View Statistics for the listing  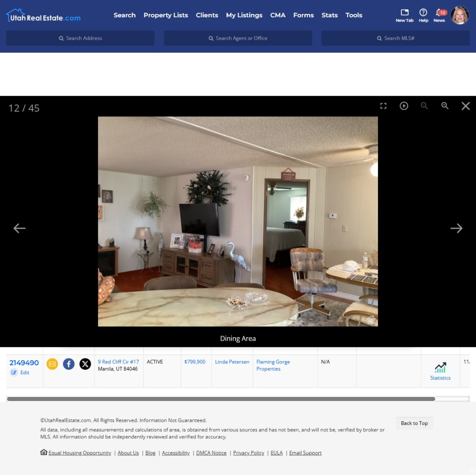pyautogui.click(x=440, y=371)
